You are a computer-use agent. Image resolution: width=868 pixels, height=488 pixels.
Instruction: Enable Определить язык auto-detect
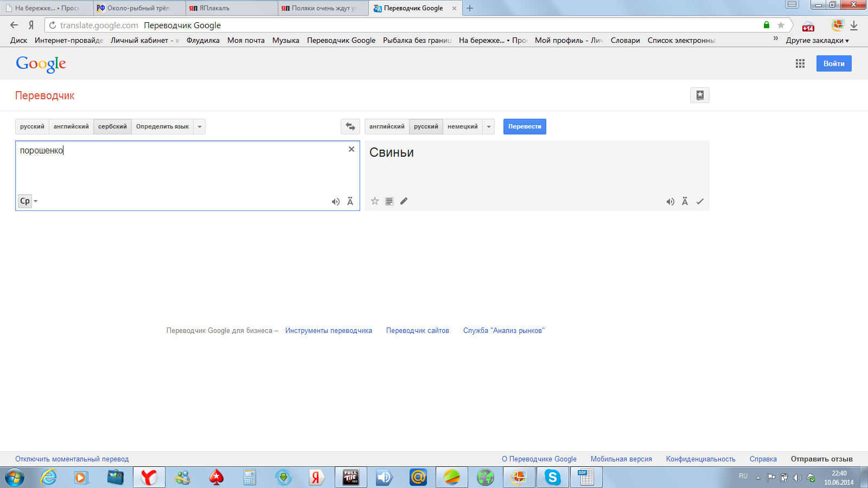coord(162,126)
